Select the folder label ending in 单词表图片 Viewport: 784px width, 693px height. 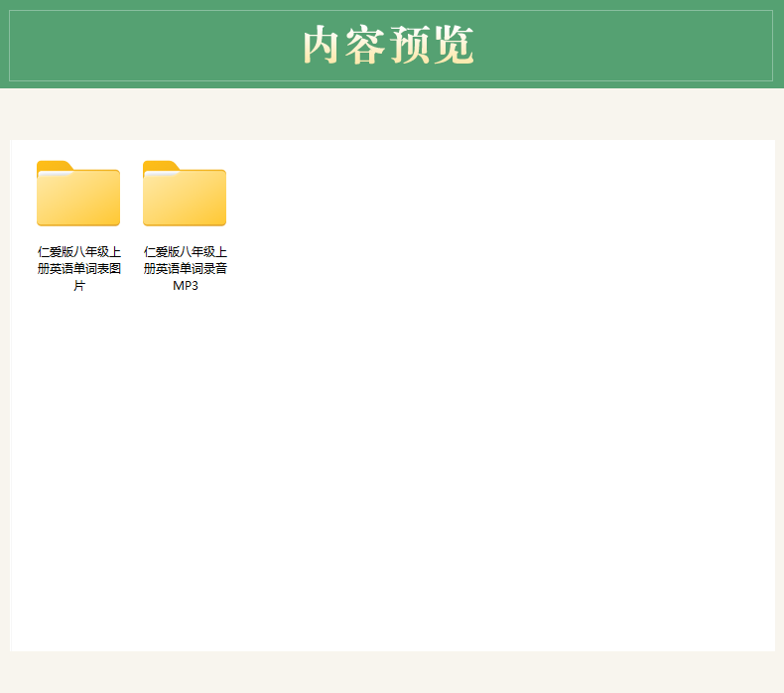point(79,269)
